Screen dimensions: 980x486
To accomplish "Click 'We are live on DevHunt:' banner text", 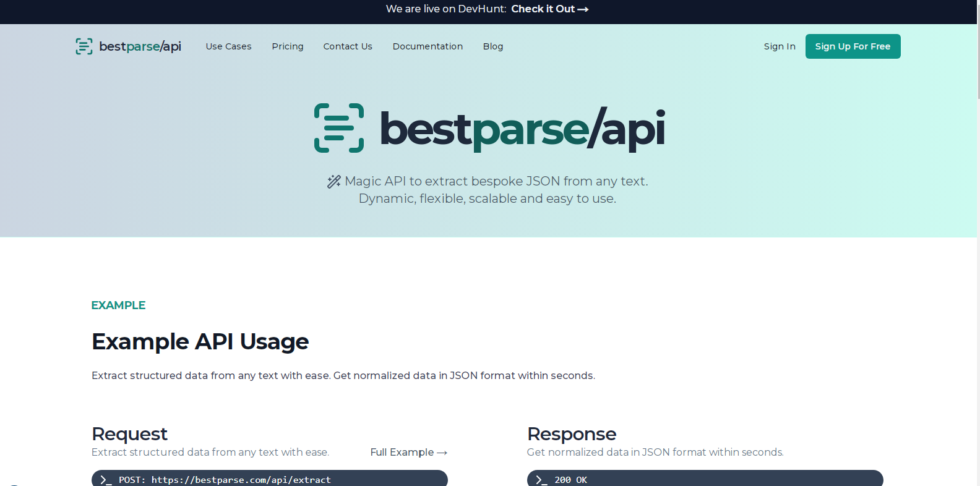I will (446, 9).
